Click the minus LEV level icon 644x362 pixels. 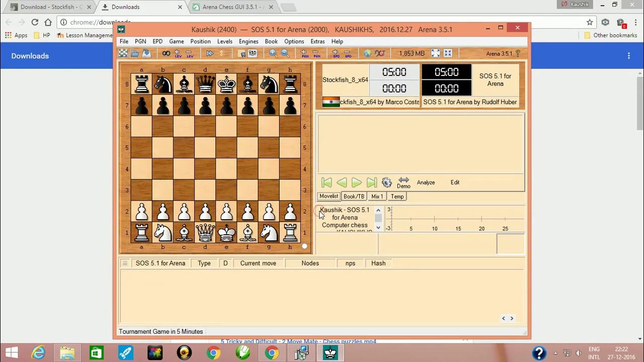coord(190,53)
